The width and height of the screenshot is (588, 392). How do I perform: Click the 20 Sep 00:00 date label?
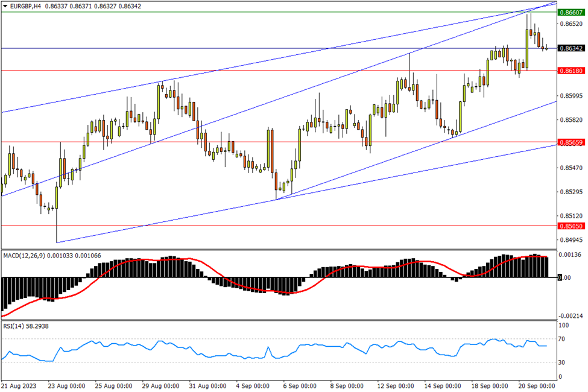point(537,385)
